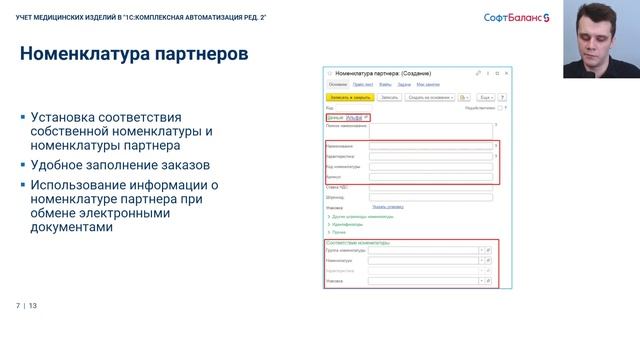Open the Группа номенклатуры dropdown arrow
Viewport: 640px width, 360px height.
482,250
